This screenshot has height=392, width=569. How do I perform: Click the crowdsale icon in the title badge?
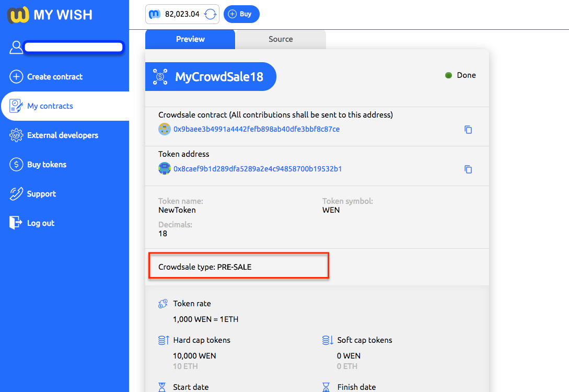tap(160, 77)
